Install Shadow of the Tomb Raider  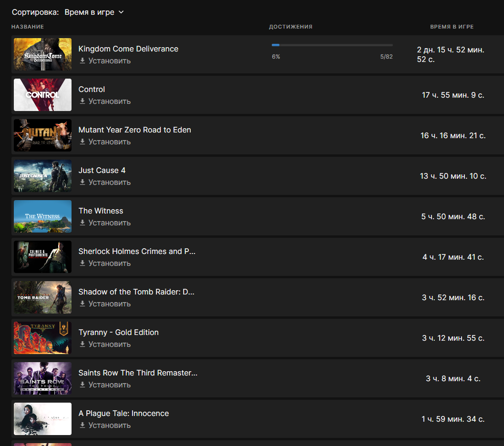click(110, 304)
